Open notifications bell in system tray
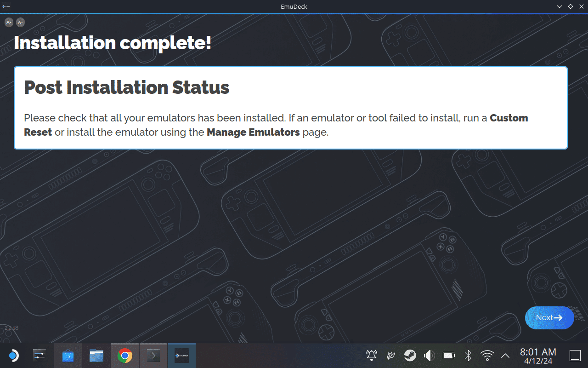Viewport: 588px width, 368px height. (x=372, y=356)
